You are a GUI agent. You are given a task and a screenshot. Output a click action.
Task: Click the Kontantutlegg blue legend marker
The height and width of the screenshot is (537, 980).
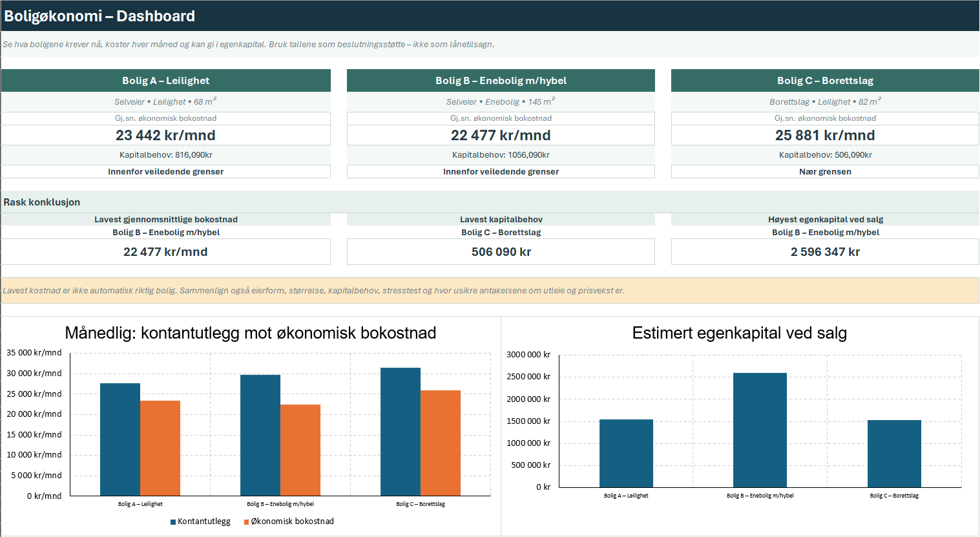click(173, 522)
